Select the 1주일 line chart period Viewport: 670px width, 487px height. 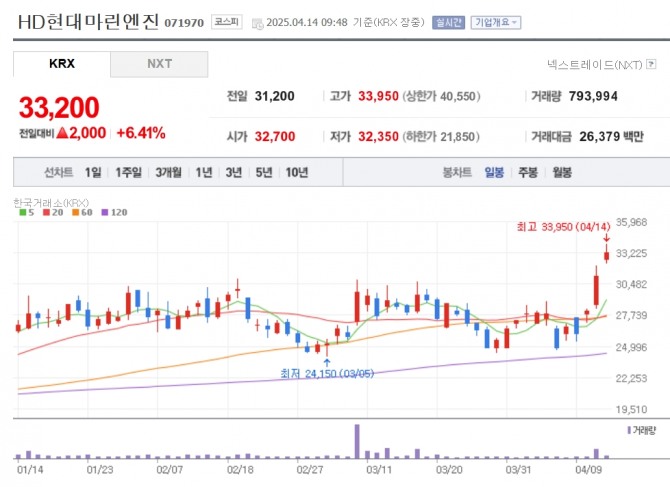[x=129, y=173]
